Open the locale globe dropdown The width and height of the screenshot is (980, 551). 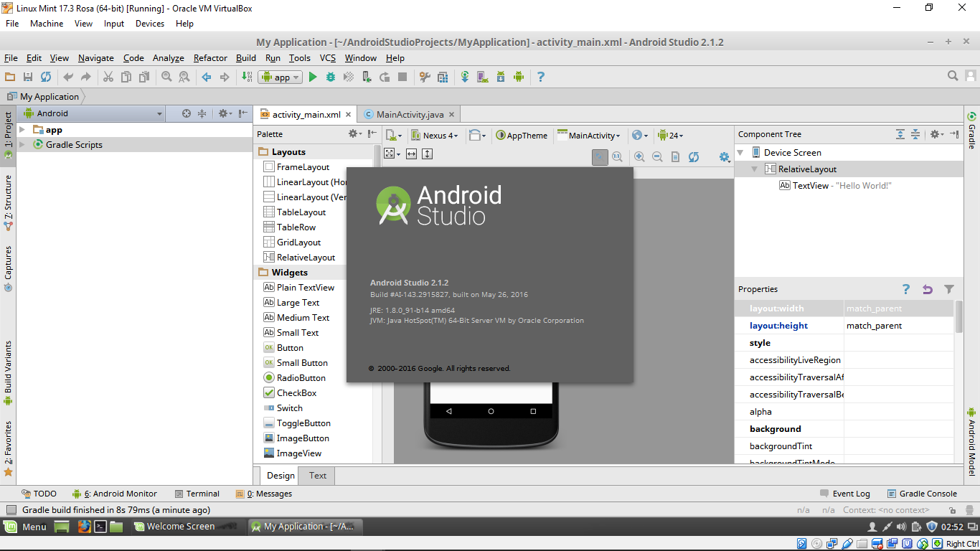coord(640,135)
